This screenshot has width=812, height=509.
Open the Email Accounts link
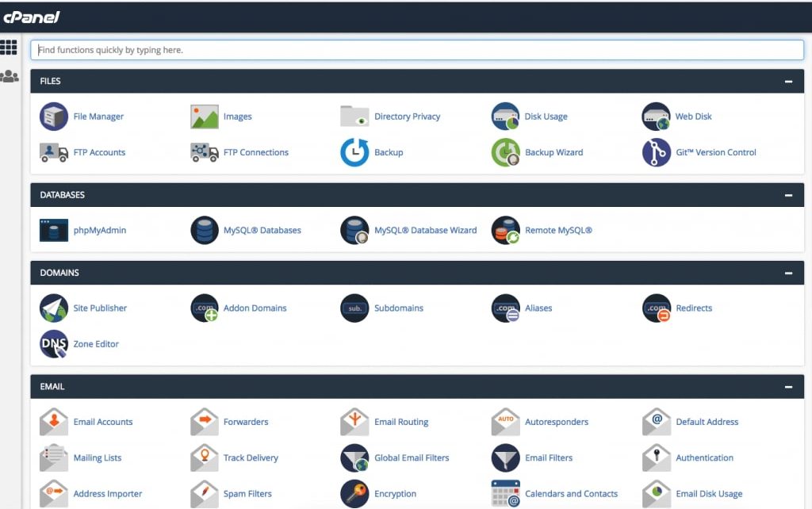103,422
